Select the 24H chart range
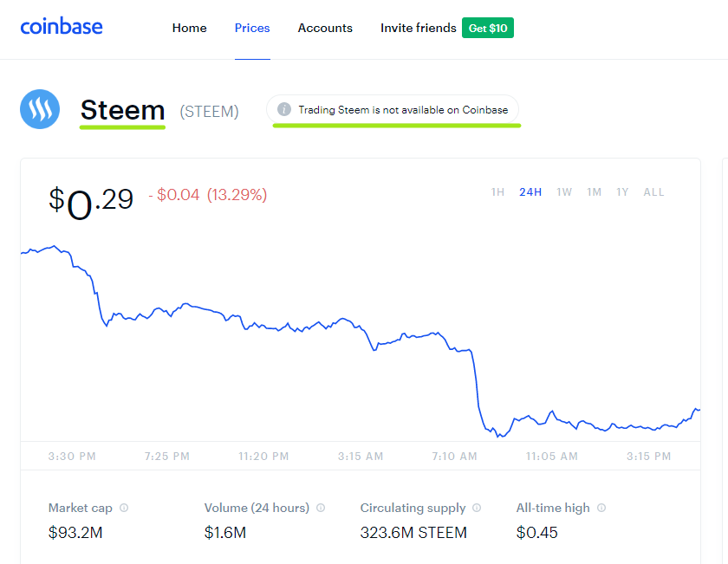 tap(530, 192)
